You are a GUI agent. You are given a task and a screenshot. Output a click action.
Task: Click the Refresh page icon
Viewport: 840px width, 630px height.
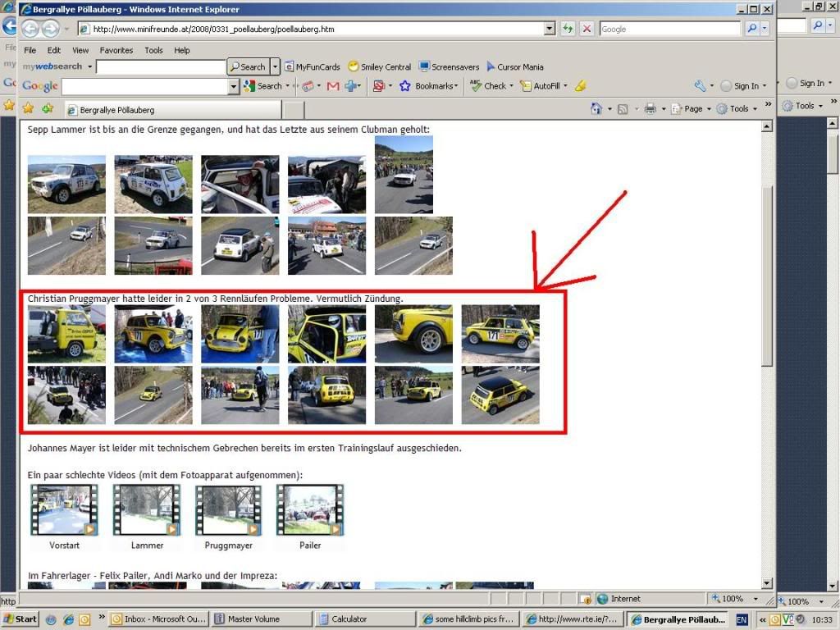(568, 29)
